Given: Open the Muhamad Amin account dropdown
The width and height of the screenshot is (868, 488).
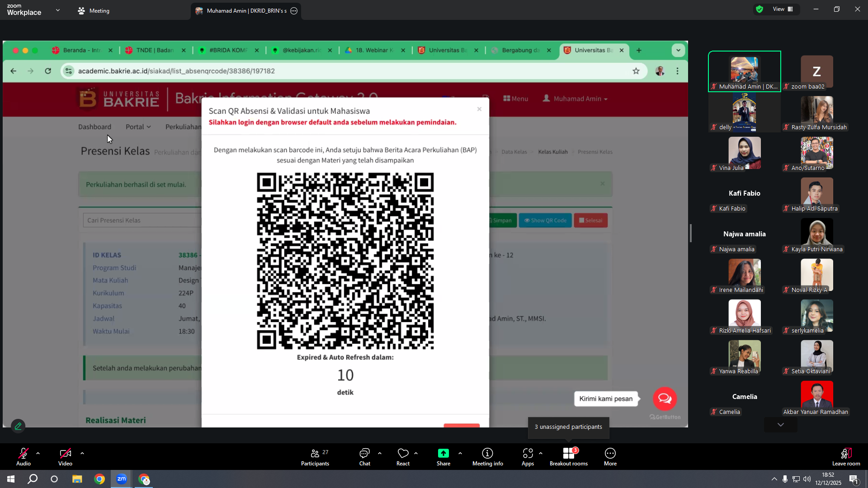Looking at the screenshot, I should click(575, 99).
